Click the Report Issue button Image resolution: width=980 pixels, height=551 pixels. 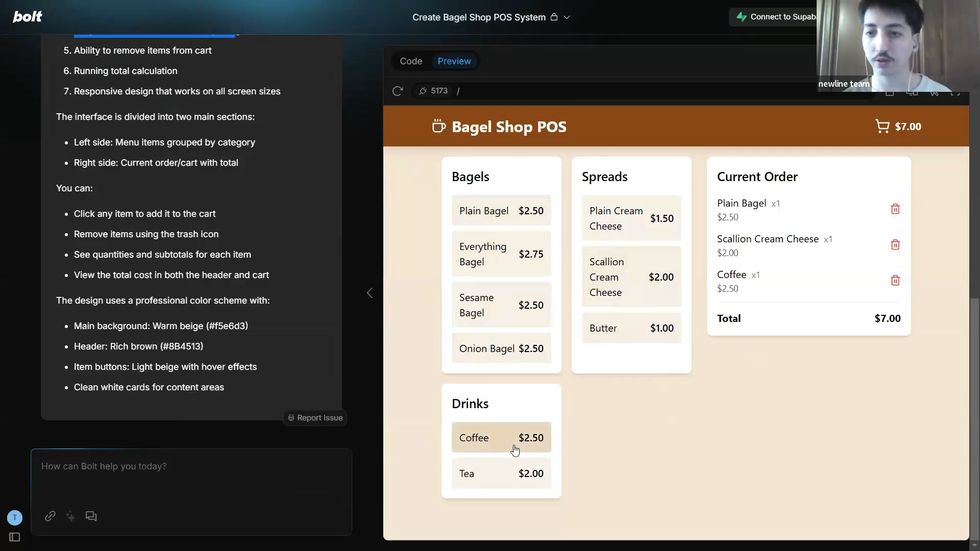315,418
